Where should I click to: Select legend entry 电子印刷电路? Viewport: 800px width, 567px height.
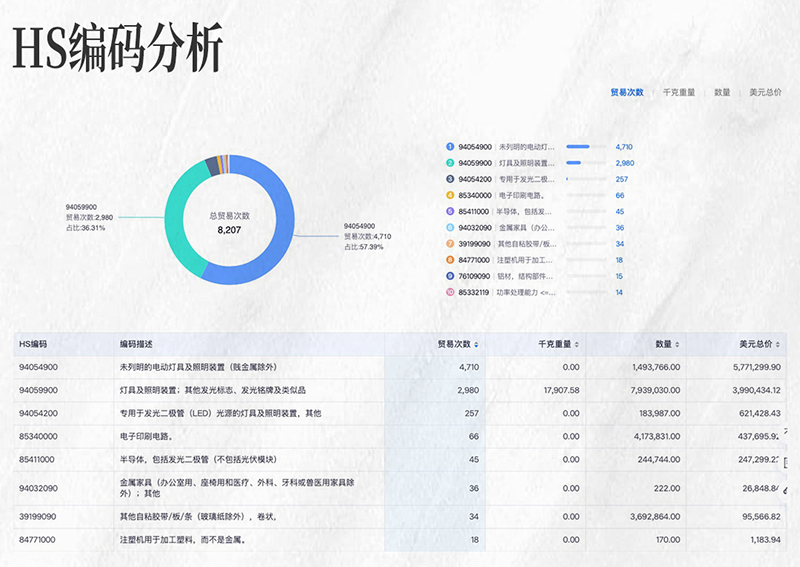pos(521,195)
